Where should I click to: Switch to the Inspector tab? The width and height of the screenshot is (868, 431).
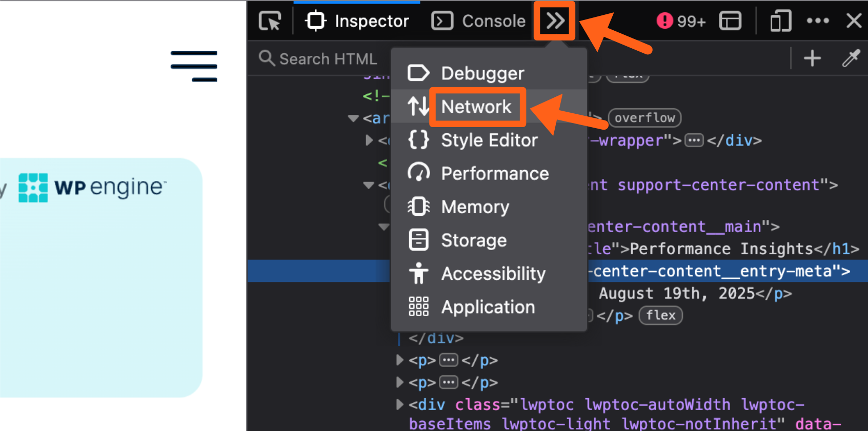click(357, 21)
